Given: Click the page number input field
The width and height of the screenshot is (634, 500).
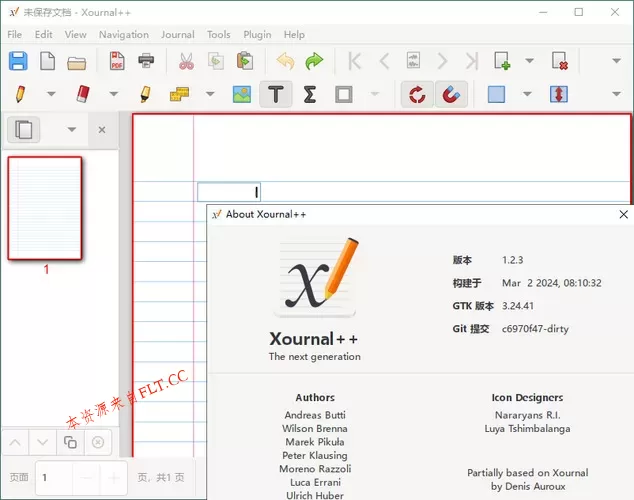Looking at the screenshot, I should (53, 478).
